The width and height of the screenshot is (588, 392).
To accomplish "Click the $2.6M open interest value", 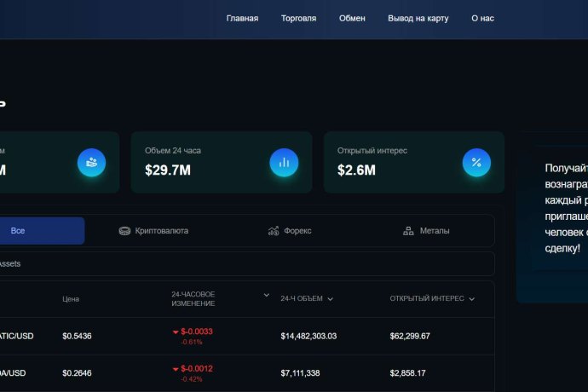I will (x=356, y=170).
